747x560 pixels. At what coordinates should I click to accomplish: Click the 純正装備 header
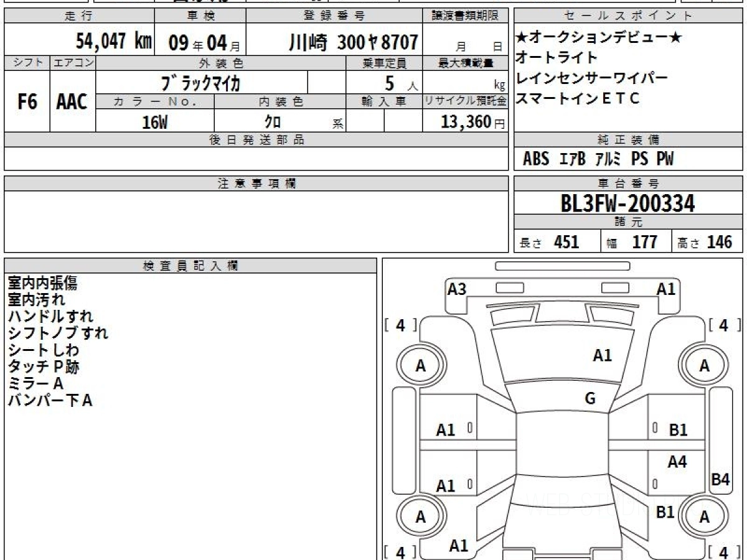(628, 140)
